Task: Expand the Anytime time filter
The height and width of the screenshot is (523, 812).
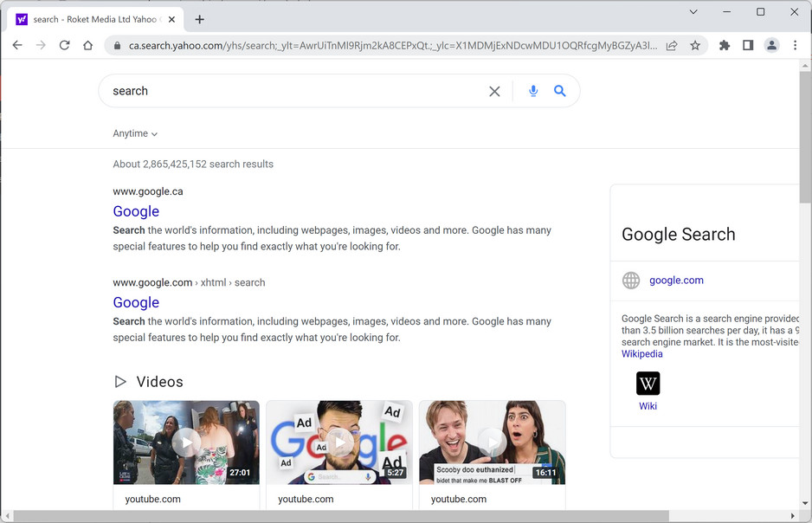Action: pyautogui.click(x=135, y=133)
